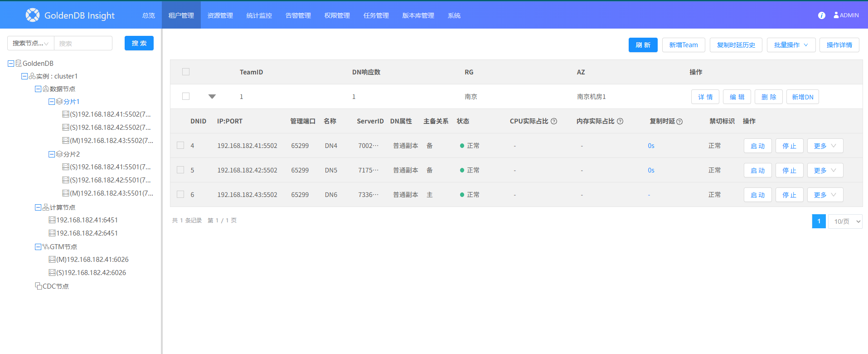The height and width of the screenshot is (354, 868).
Task: Open the 10/页 page size dropdown
Action: click(x=845, y=221)
